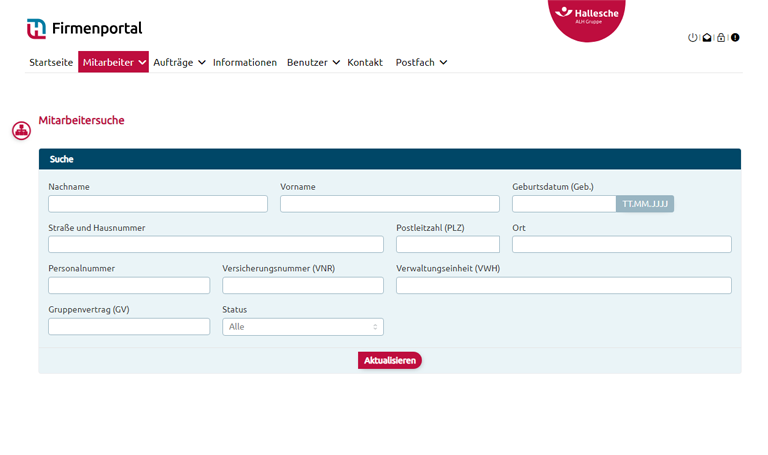Viewport: 768px width, 455px height.
Task: Click the power logout icon
Action: click(x=692, y=38)
